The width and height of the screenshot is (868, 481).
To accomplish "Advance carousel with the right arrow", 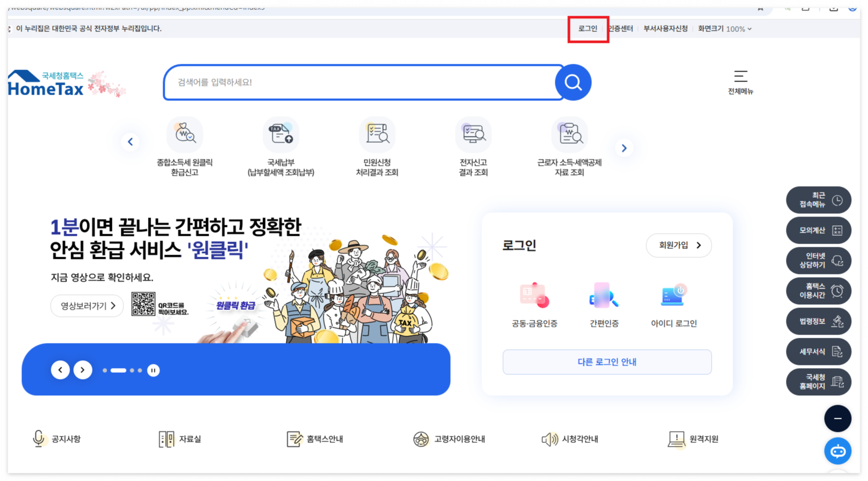I will click(x=623, y=148).
